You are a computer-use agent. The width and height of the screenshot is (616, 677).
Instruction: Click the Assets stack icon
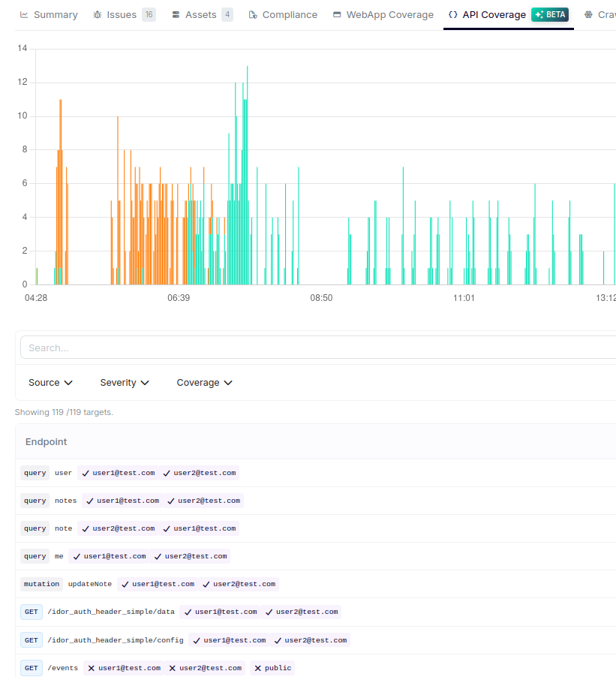tap(173, 14)
